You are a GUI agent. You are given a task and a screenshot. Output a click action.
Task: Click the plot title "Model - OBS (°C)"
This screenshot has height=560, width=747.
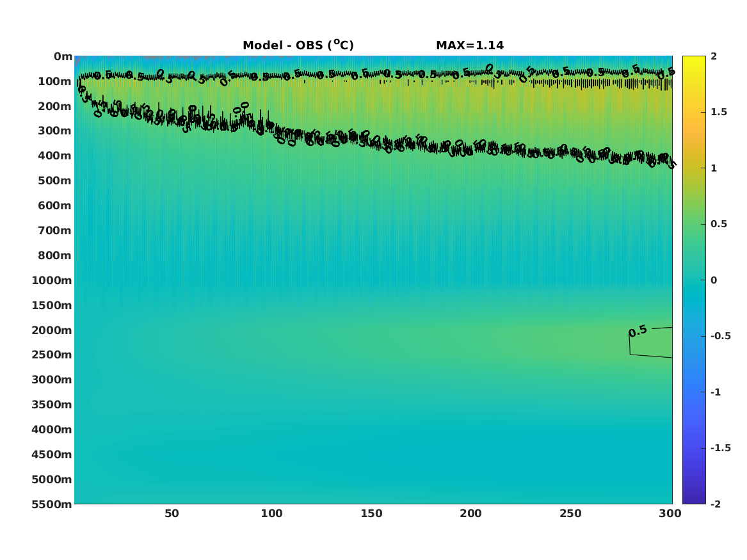298,45
